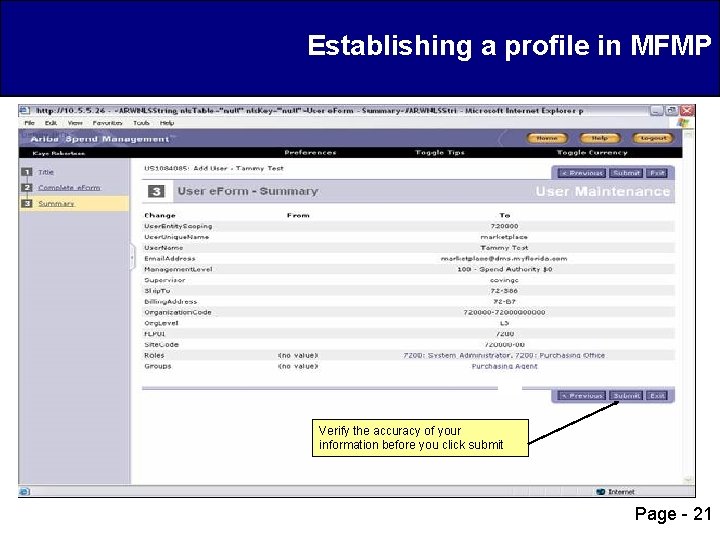The image size is (720, 540).
Task: Click the status bar page icon
Action: coord(25,491)
